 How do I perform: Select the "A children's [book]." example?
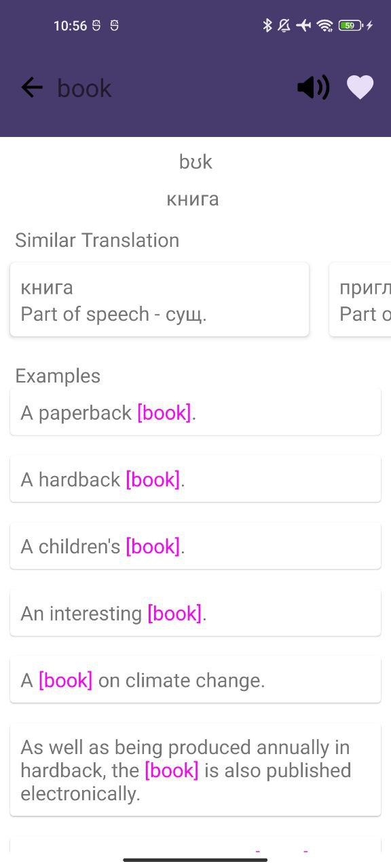[x=195, y=545]
